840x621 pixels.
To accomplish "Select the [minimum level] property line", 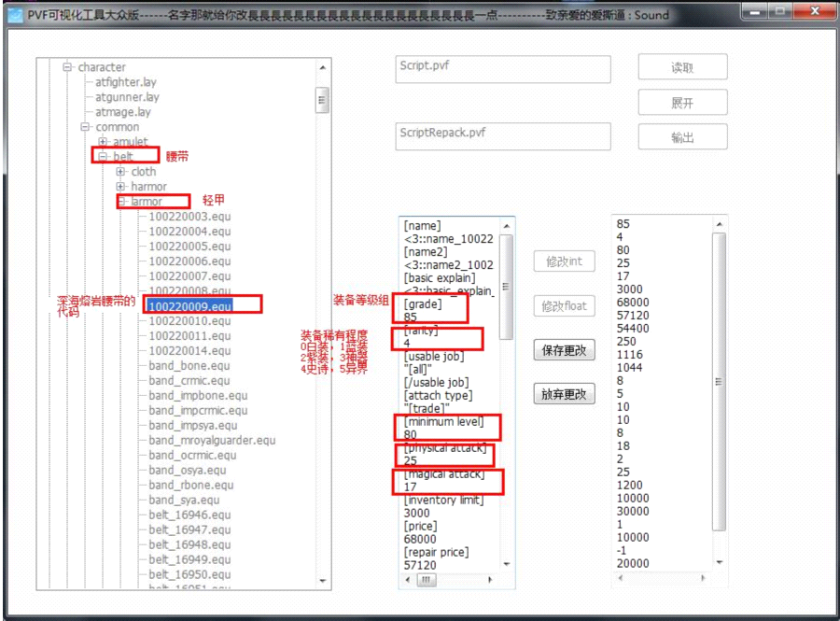I will (442, 421).
